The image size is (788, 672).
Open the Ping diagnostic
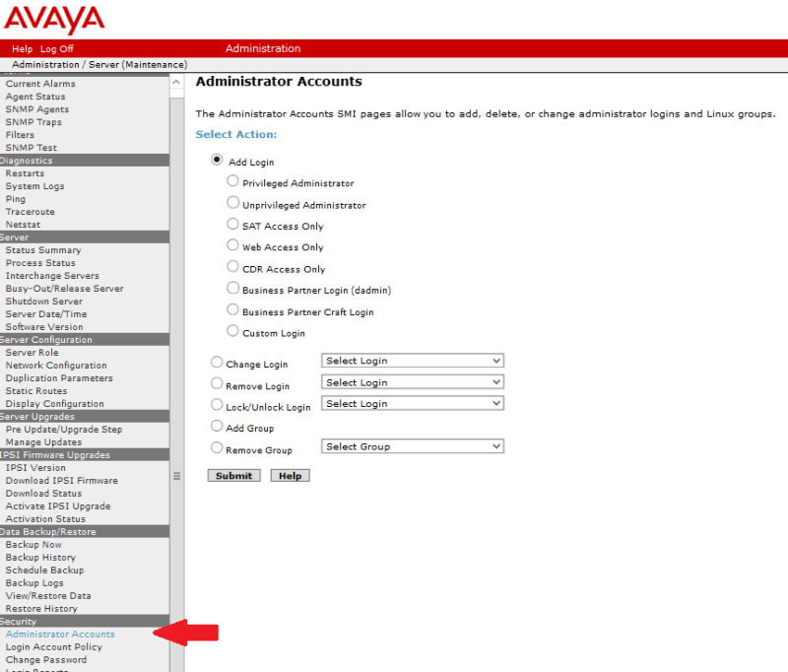pos(15,199)
